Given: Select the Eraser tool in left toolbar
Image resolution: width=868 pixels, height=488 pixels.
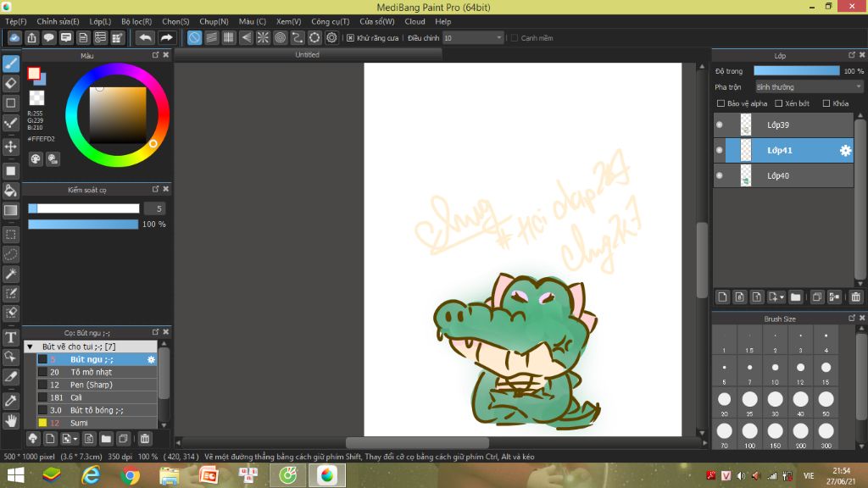Looking at the screenshot, I should (11, 83).
